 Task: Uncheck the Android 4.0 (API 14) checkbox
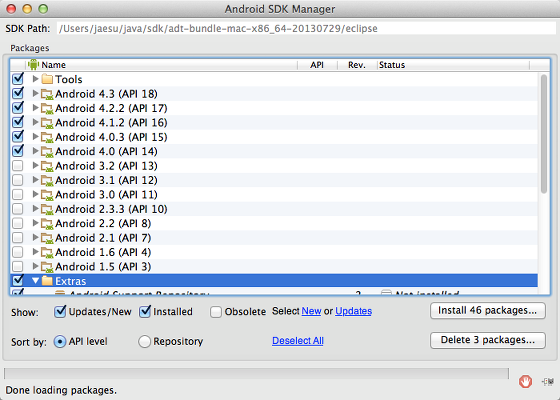point(18,151)
